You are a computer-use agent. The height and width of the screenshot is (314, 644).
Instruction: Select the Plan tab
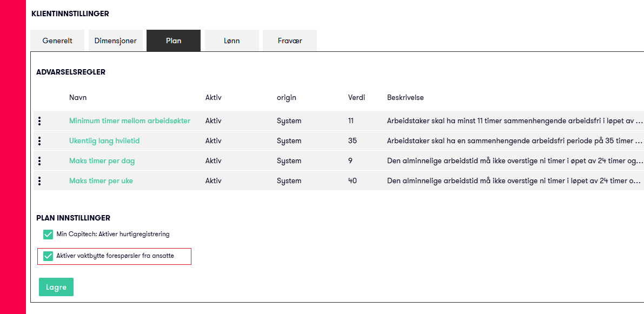tap(174, 41)
